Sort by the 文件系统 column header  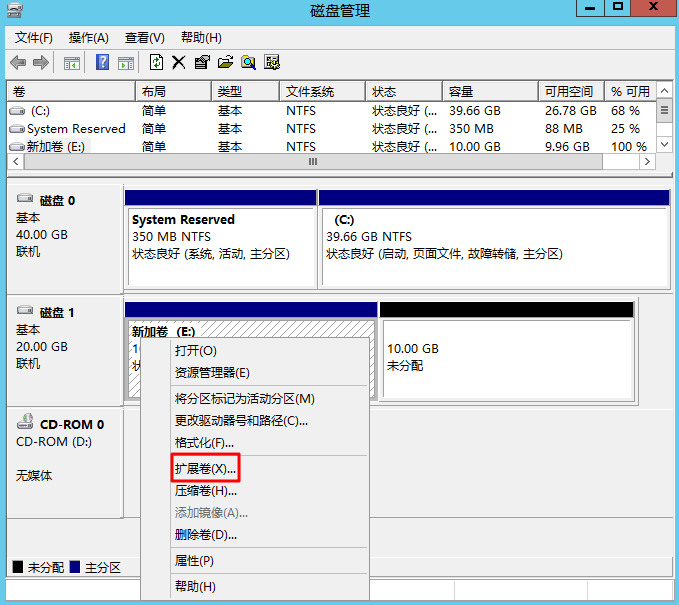tap(322, 91)
